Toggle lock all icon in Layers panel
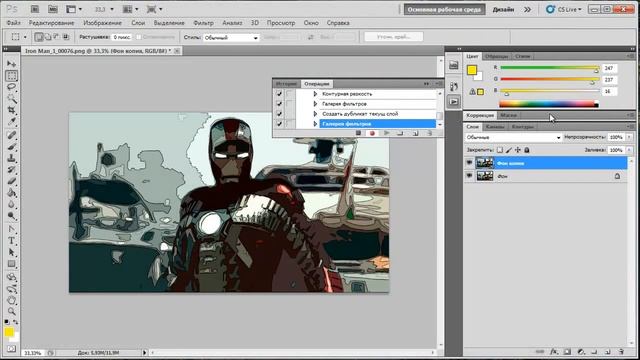 pyautogui.click(x=527, y=150)
